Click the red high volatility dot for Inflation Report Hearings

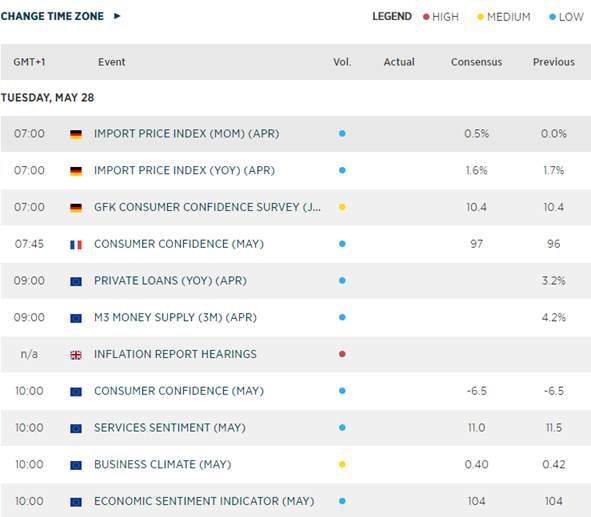[x=342, y=354]
